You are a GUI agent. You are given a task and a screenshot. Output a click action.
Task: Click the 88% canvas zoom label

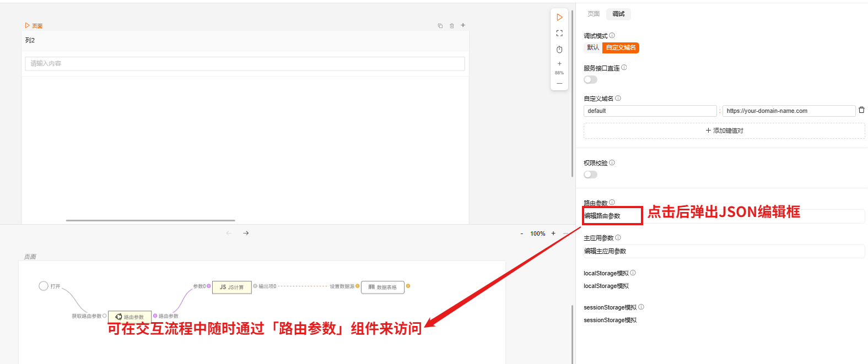click(x=559, y=73)
